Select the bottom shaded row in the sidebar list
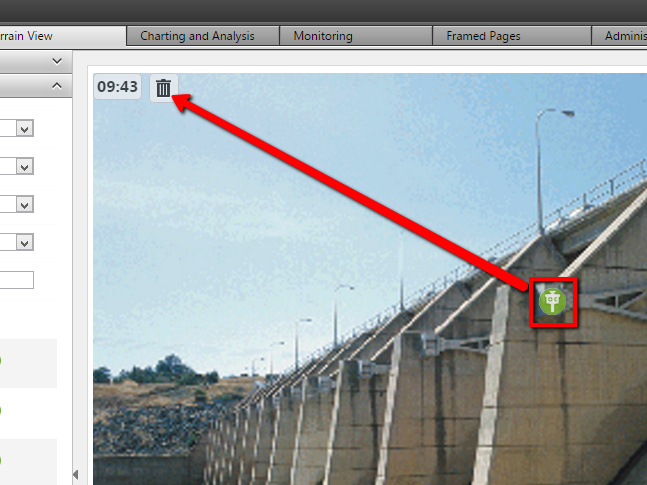The image size is (647, 485). coord(28,462)
